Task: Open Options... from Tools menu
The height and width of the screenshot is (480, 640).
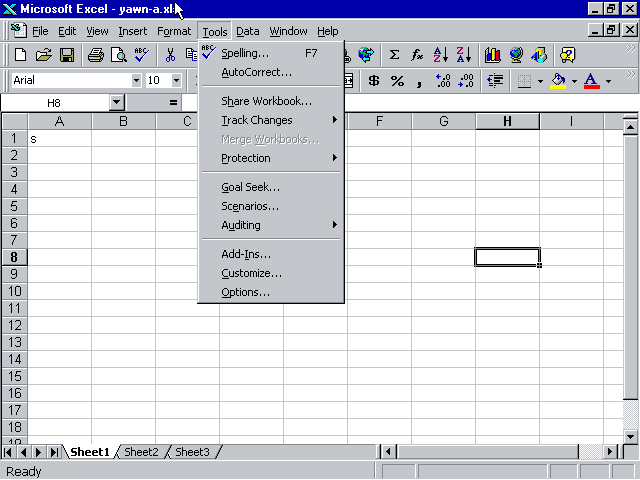Action: (271, 292)
